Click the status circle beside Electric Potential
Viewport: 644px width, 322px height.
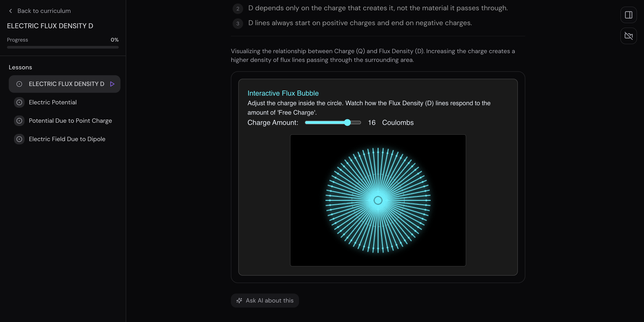(19, 102)
